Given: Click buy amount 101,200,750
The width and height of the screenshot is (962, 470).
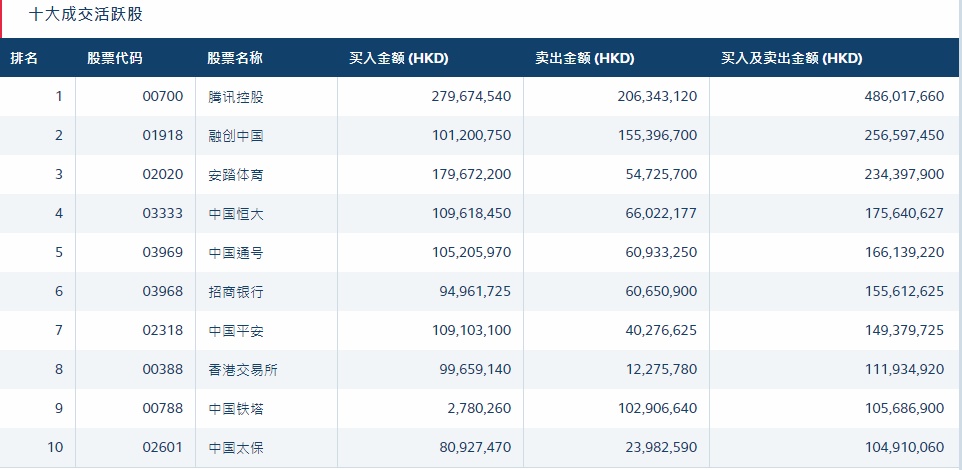Looking at the screenshot, I should point(471,136).
